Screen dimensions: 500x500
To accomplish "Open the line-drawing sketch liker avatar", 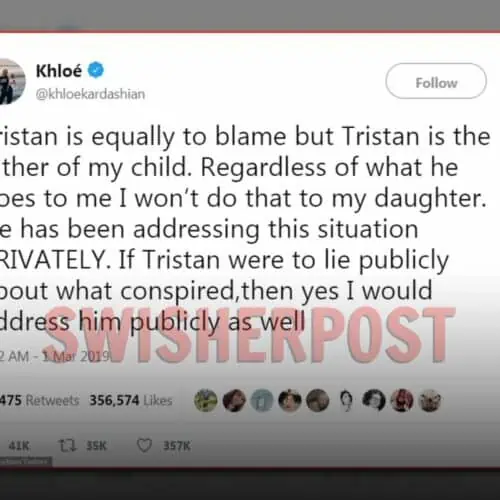I will (x=346, y=400).
